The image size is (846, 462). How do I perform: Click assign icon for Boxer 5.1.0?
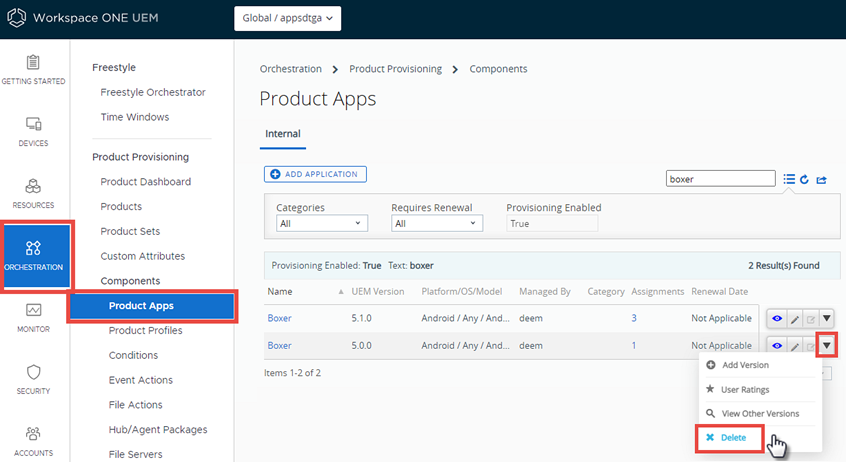(x=810, y=319)
